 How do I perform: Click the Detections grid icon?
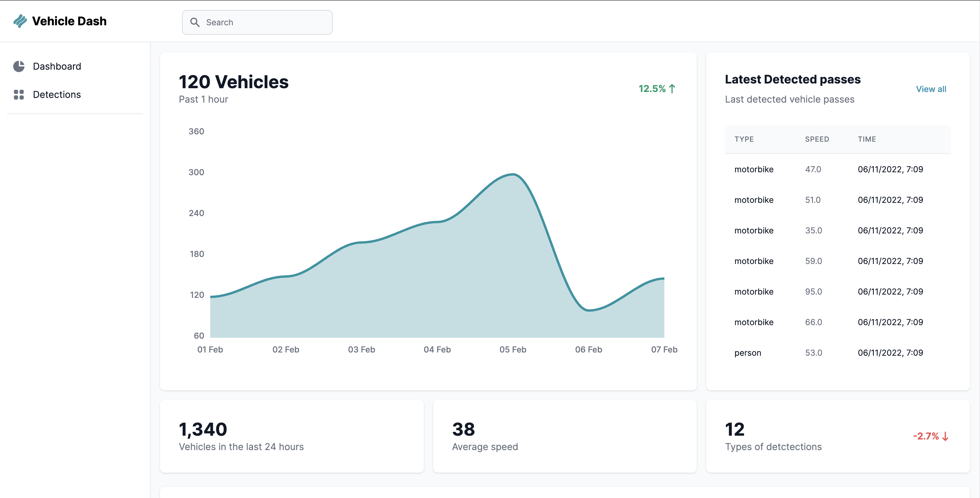(19, 95)
